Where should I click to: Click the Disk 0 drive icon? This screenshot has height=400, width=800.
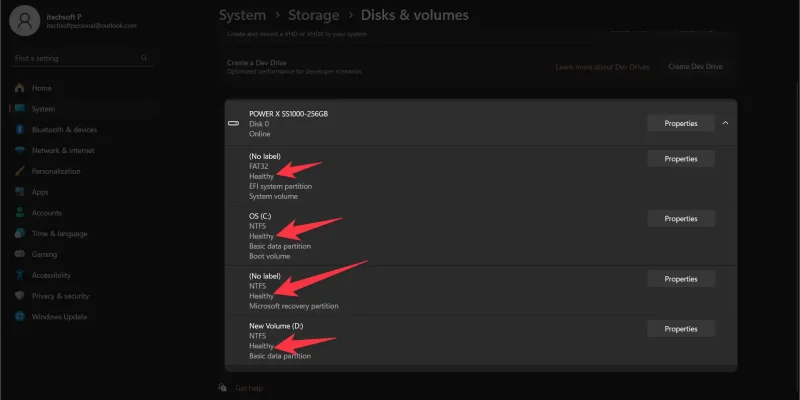click(x=234, y=123)
